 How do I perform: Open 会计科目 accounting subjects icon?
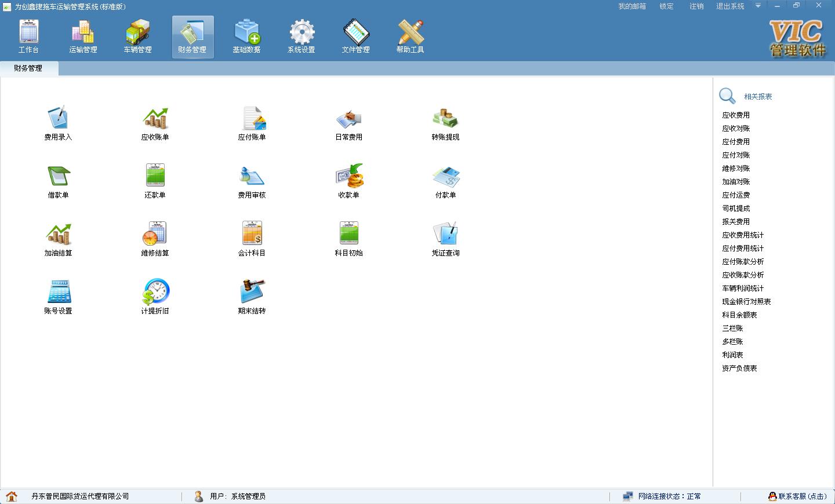tap(252, 239)
